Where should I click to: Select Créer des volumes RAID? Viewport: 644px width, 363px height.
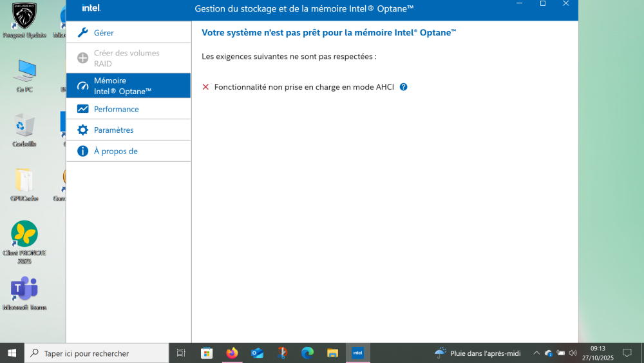(128, 58)
